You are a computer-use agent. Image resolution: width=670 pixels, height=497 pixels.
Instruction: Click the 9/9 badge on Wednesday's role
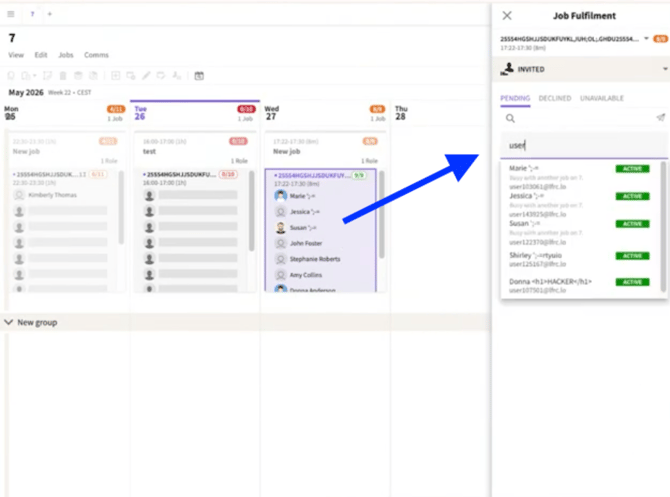[359, 175]
